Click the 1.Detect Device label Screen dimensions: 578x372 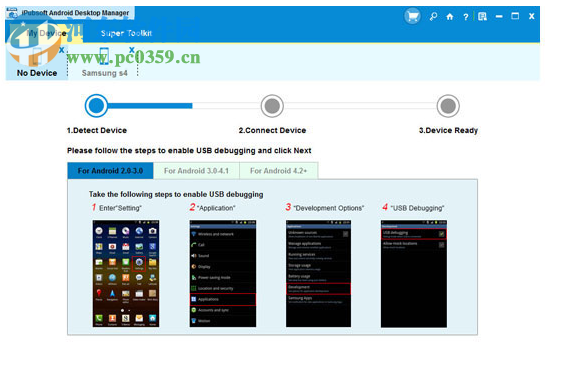[97, 130]
